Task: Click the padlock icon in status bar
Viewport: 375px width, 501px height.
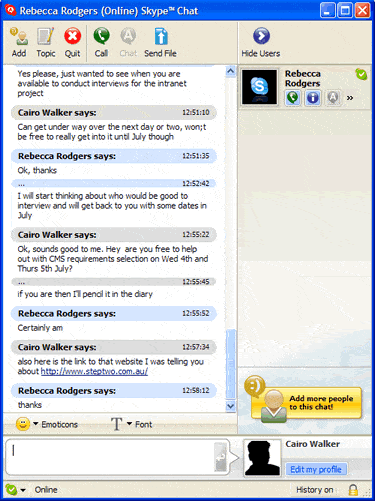Action: [x=353, y=490]
